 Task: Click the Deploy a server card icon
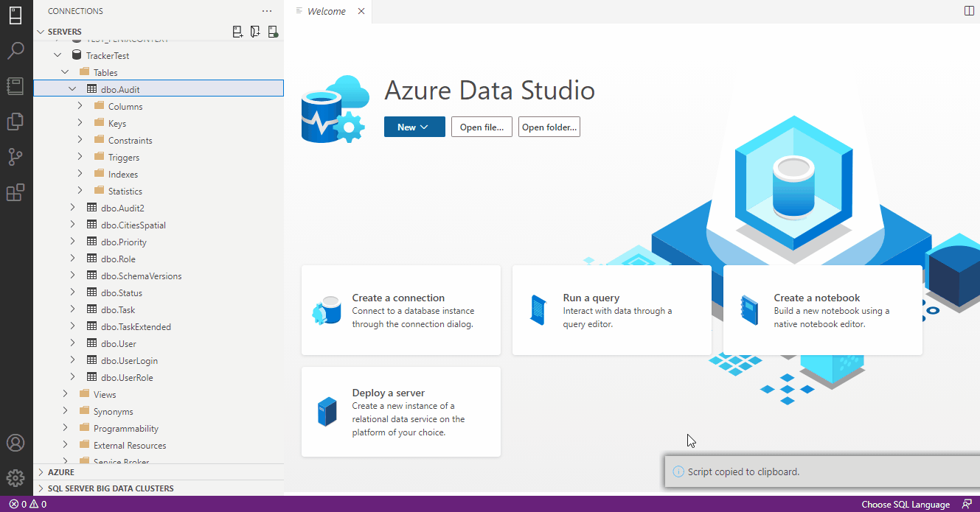[327, 412]
